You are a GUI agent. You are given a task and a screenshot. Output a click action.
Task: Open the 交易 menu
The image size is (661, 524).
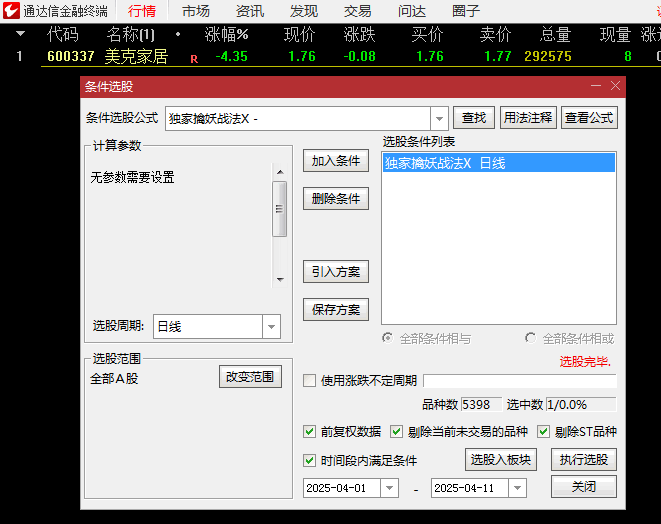pyautogui.click(x=358, y=11)
